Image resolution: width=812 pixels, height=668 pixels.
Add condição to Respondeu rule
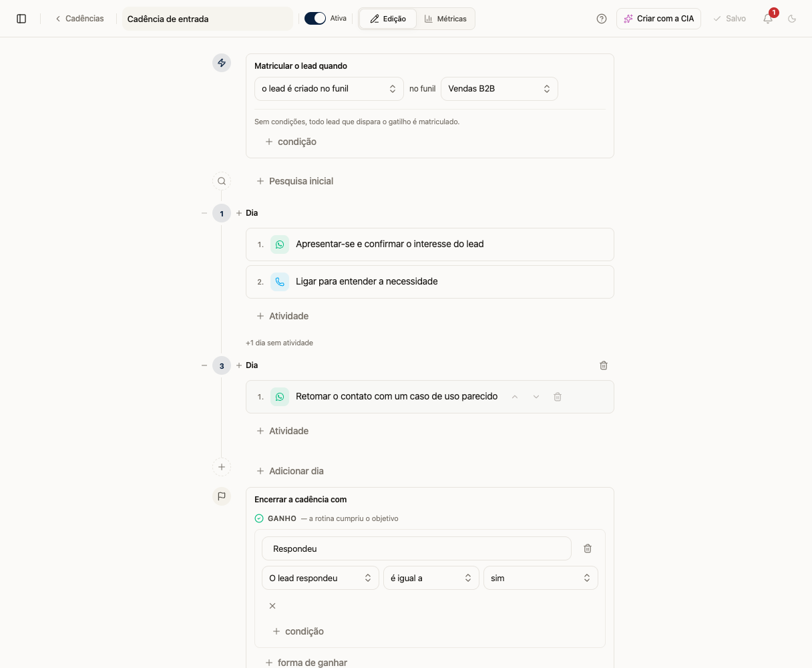click(298, 631)
